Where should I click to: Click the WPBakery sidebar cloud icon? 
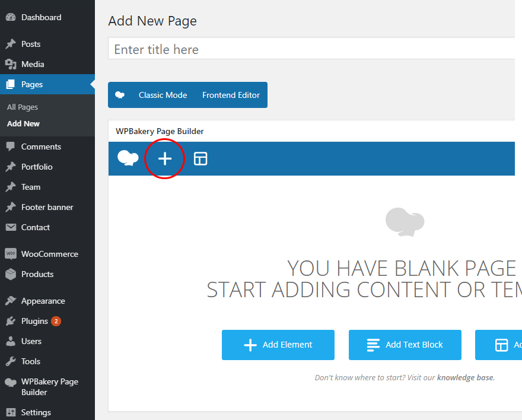(x=11, y=383)
